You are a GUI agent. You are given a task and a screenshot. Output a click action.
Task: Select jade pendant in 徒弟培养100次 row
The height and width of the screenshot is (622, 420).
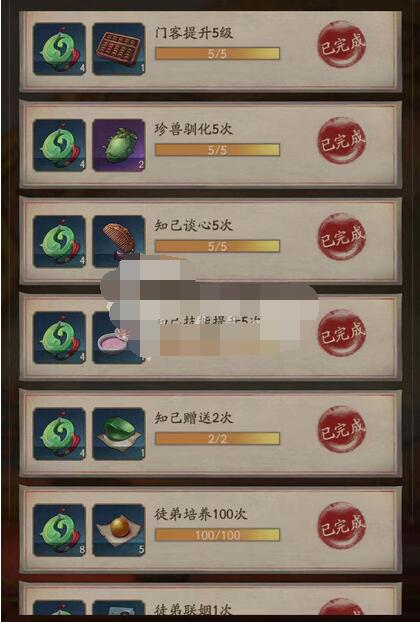tap(59, 530)
